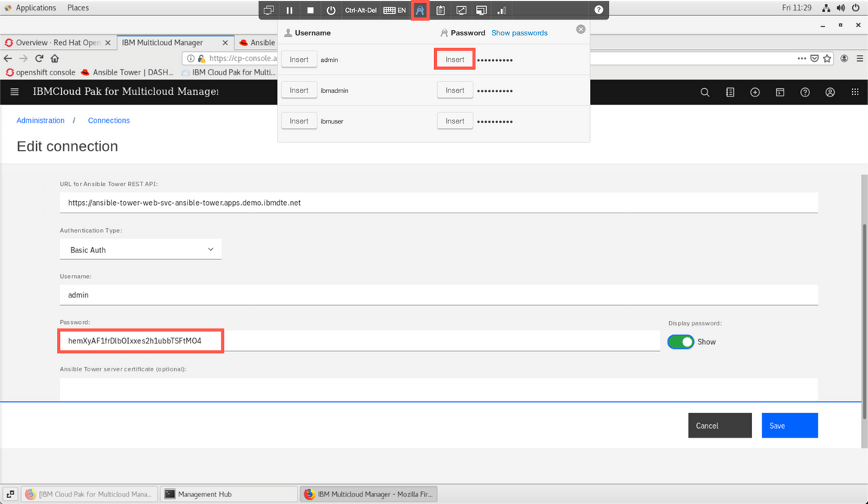Open the Firefox account icon
868x504 pixels.
pyautogui.click(x=844, y=58)
